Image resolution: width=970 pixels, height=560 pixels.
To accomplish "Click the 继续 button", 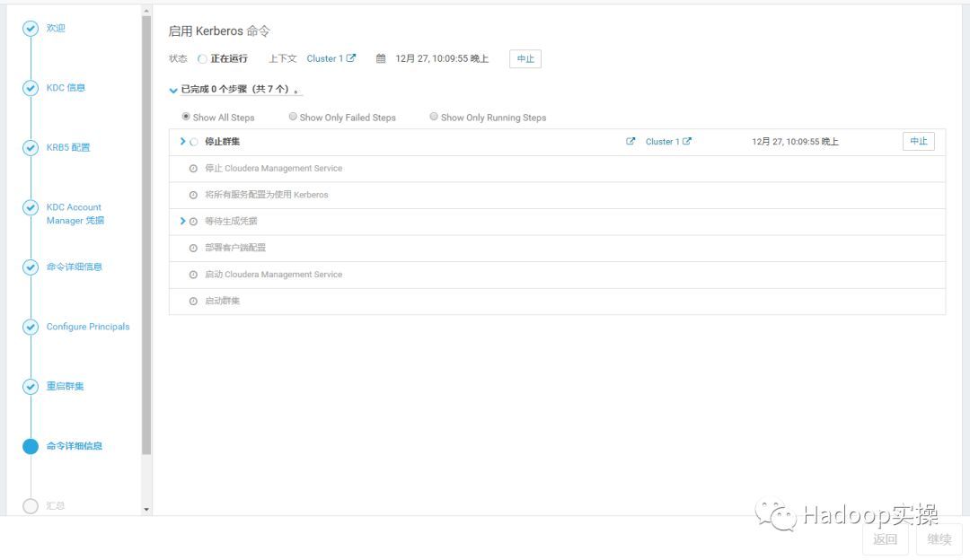I will pyautogui.click(x=939, y=539).
